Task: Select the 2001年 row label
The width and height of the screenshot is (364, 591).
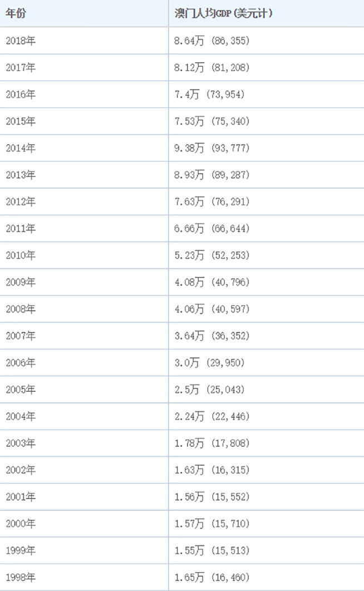Action: (21, 497)
